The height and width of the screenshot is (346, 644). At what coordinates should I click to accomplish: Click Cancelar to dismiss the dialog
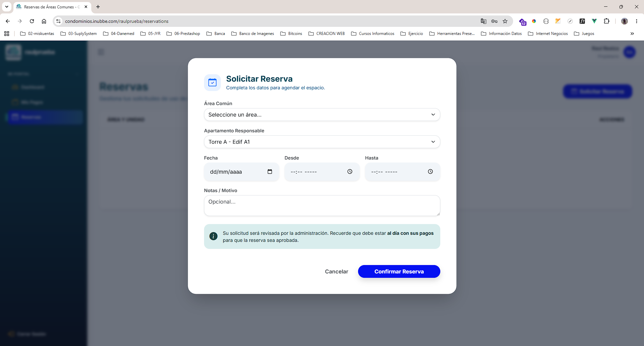click(x=337, y=271)
